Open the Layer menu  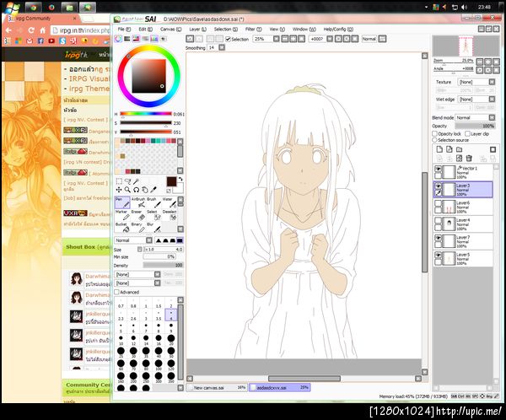[197, 29]
